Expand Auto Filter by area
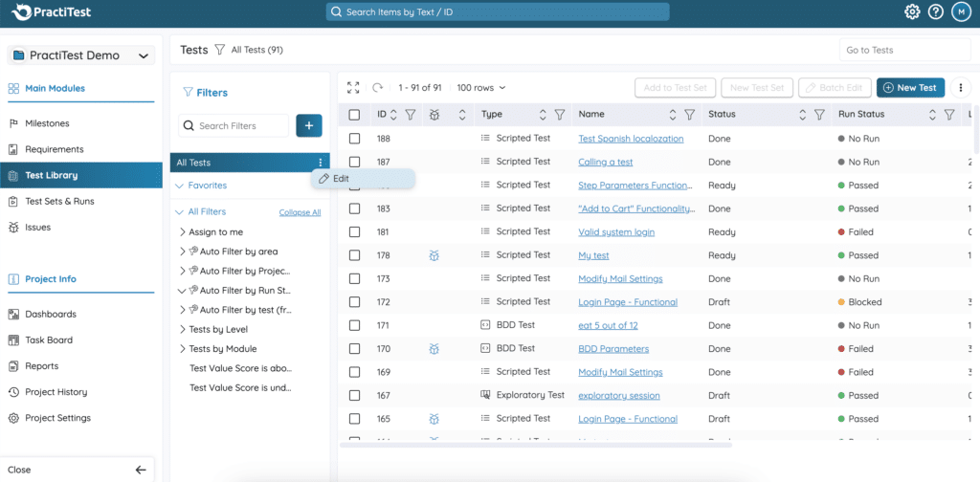 point(183,252)
